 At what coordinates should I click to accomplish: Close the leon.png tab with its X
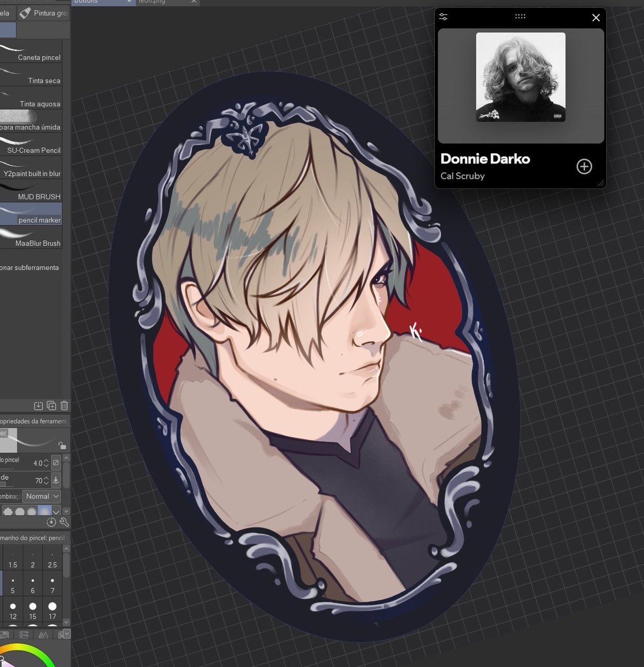(x=194, y=2)
